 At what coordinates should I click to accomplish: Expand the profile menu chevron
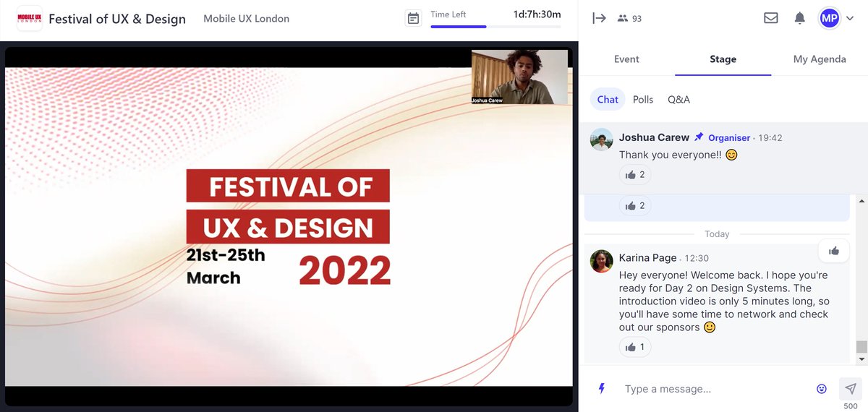[850, 19]
